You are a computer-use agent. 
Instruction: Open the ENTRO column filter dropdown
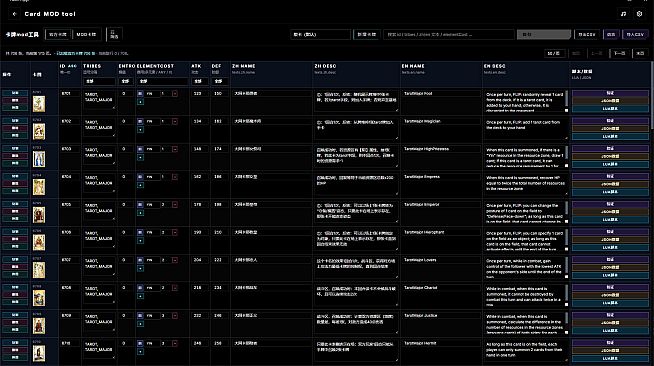[126, 81]
